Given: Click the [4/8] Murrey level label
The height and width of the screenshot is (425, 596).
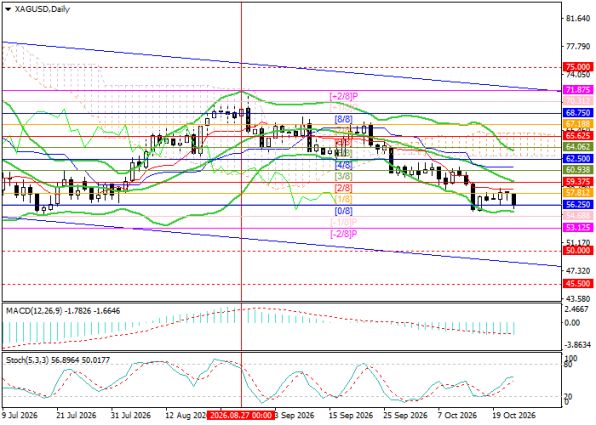Looking at the screenshot, I should click(344, 165).
